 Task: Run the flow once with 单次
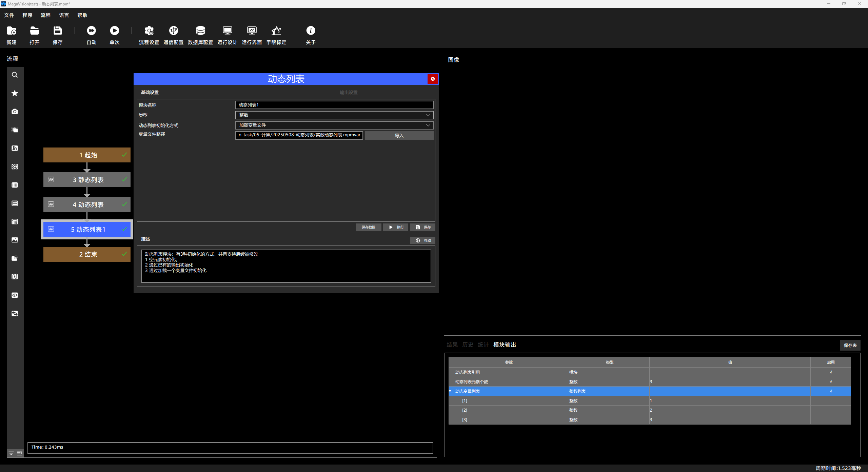[115, 31]
